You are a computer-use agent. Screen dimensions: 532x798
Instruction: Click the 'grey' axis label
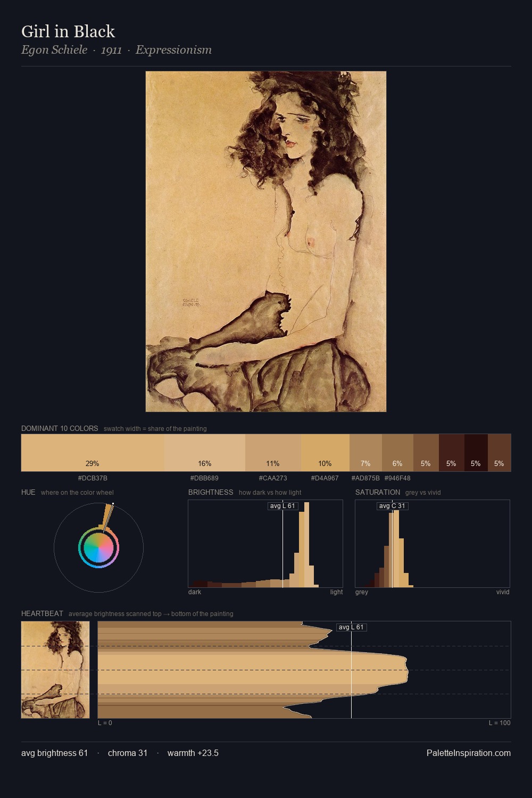[x=362, y=592]
